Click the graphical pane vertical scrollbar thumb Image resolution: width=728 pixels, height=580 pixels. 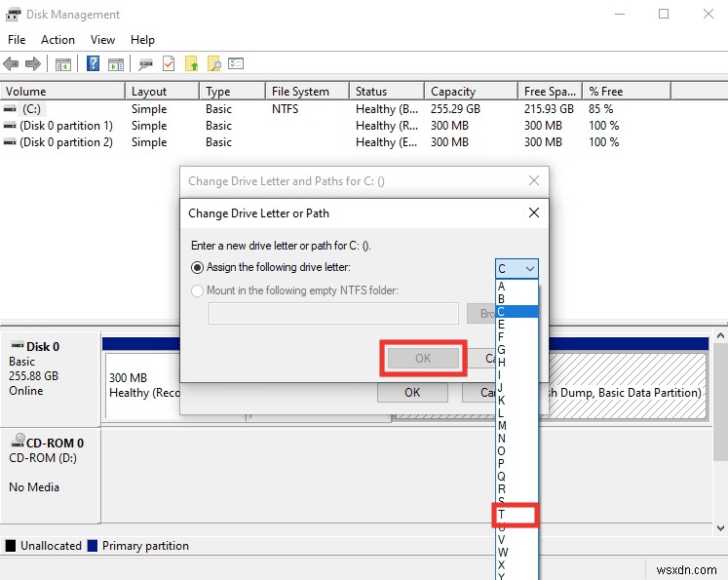coord(720,402)
